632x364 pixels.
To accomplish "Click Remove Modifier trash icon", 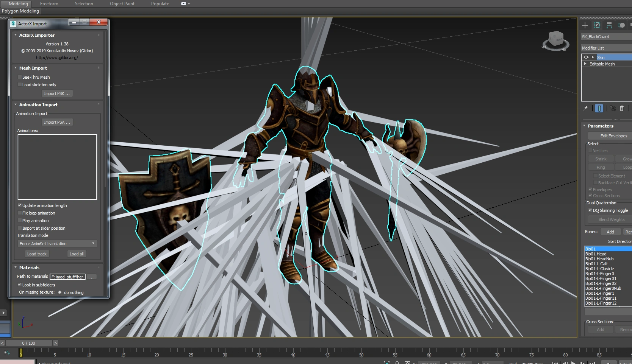I will tap(622, 108).
